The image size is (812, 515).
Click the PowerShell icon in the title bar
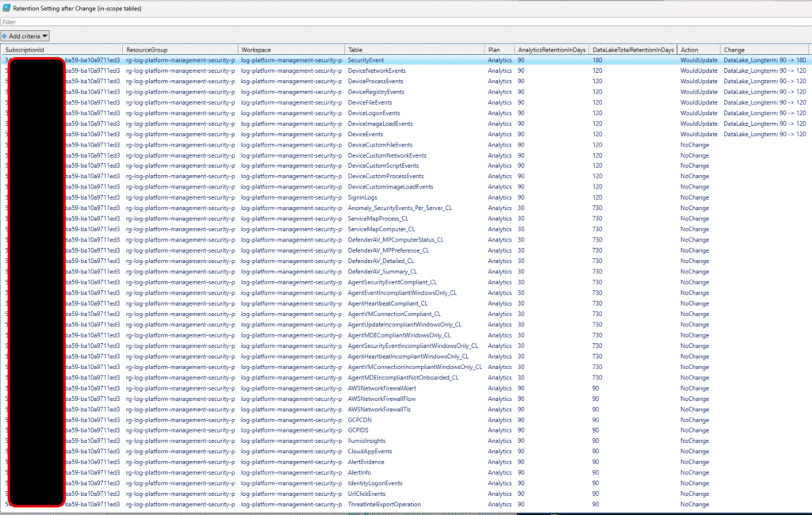tap(6, 8)
